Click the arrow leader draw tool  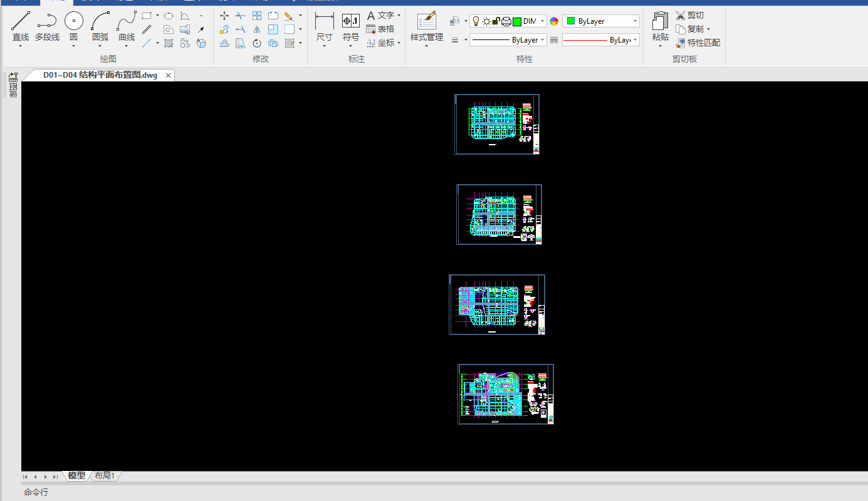tap(201, 29)
